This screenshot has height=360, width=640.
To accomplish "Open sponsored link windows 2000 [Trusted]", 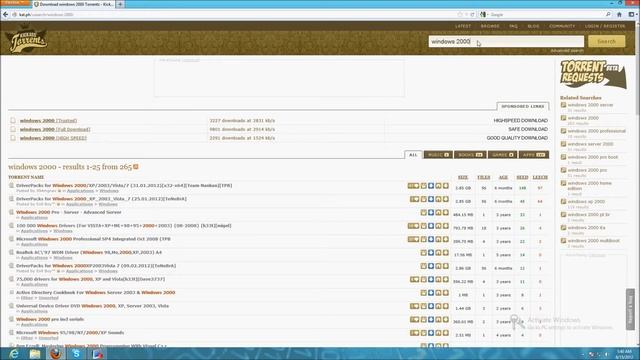I will coord(49,121).
